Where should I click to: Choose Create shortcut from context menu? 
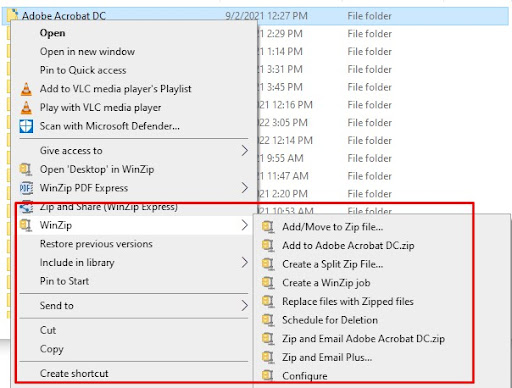click(x=74, y=374)
